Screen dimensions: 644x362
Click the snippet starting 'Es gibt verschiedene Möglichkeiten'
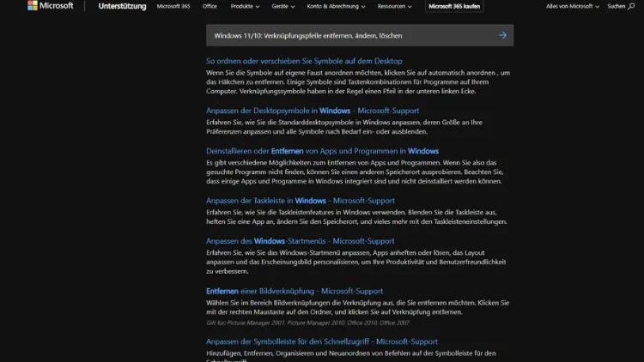[x=355, y=172]
